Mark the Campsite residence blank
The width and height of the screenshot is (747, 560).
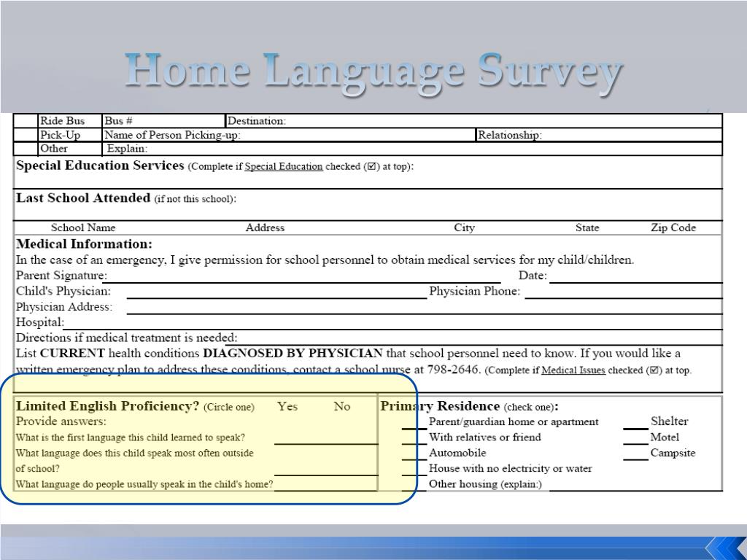(635, 454)
